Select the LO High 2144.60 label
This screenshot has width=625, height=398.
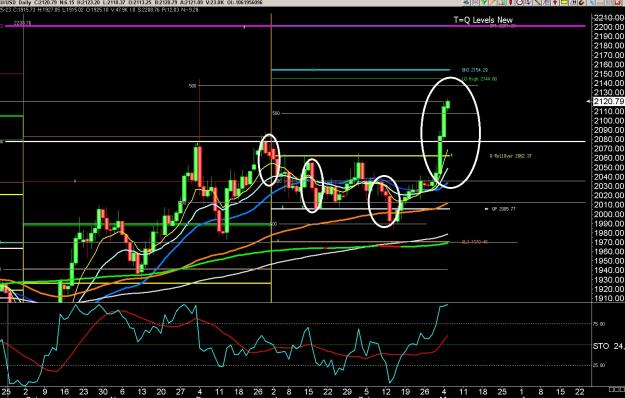pos(480,79)
